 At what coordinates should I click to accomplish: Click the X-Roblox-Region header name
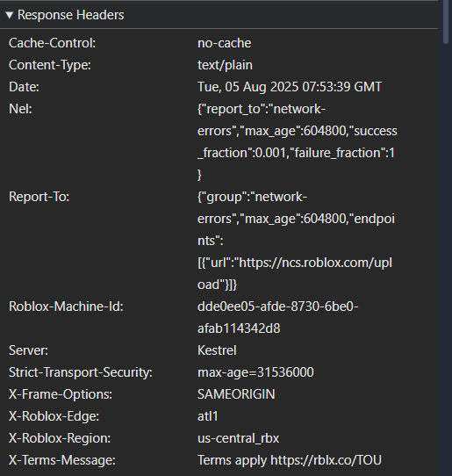60,438
